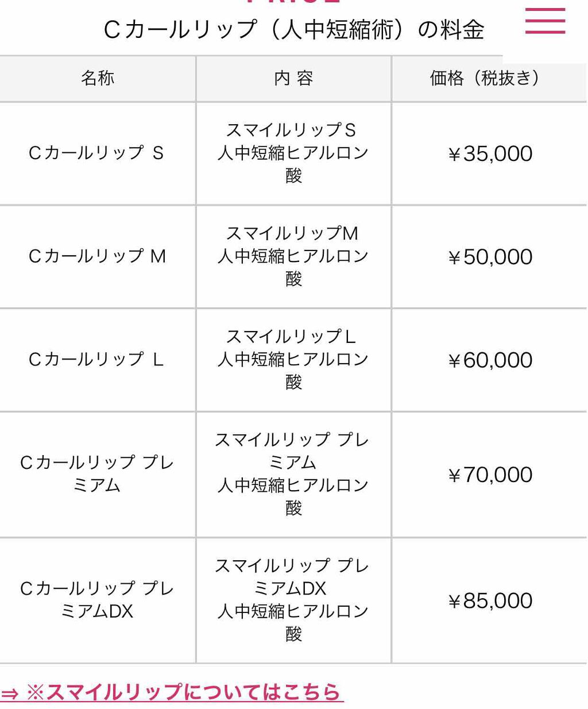The height and width of the screenshot is (709, 588).
Task: Click the ¥50,000 price
Action: click(490, 257)
